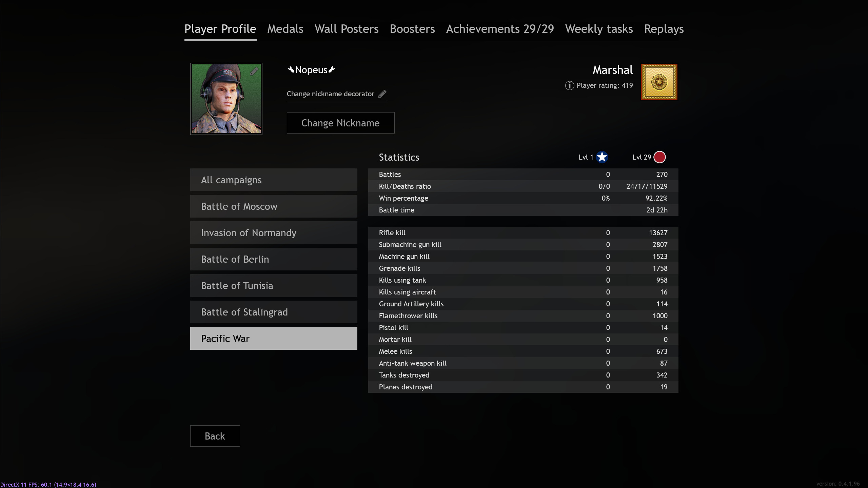Viewport: 868px width, 488px height.
Task: Click the Back button
Action: pyautogui.click(x=215, y=436)
